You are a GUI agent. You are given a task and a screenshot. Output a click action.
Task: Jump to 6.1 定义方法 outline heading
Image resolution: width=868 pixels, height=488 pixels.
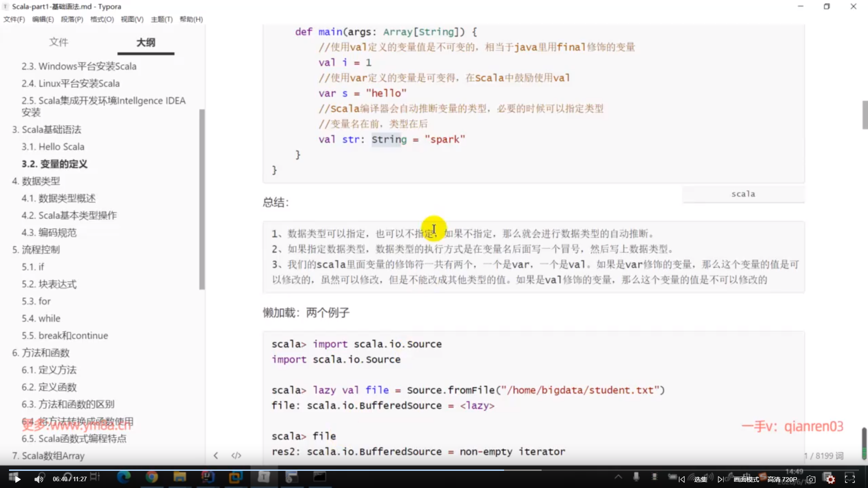pos(49,370)
